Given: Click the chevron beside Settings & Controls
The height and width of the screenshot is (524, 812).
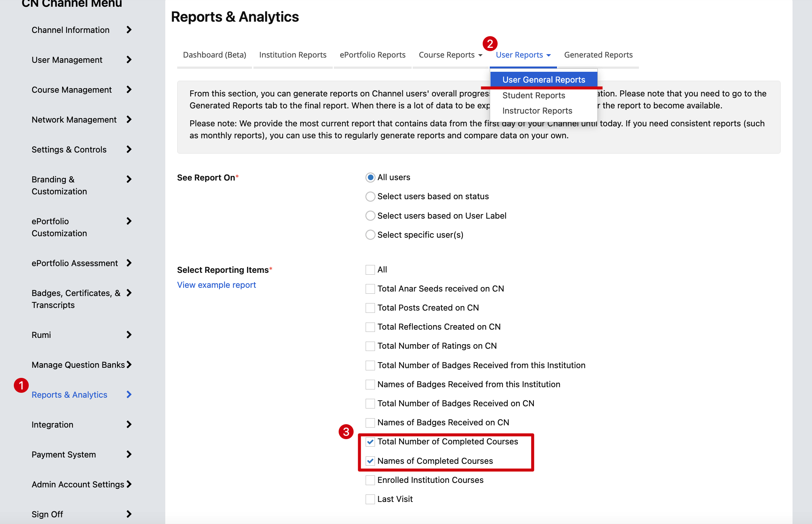Looking at the screenshot, I should click(x=129, y=150).
